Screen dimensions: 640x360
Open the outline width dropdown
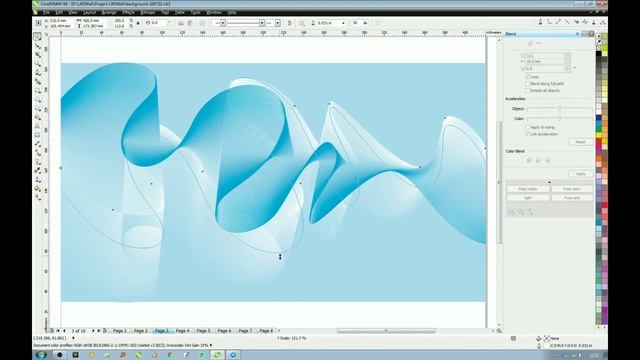(x=343, y=23)
